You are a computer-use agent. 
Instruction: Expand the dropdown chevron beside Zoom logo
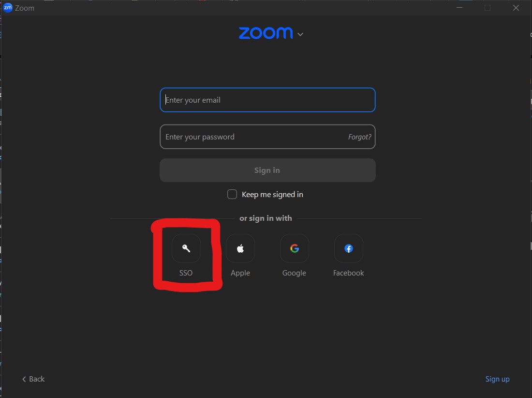click(300, 34)
